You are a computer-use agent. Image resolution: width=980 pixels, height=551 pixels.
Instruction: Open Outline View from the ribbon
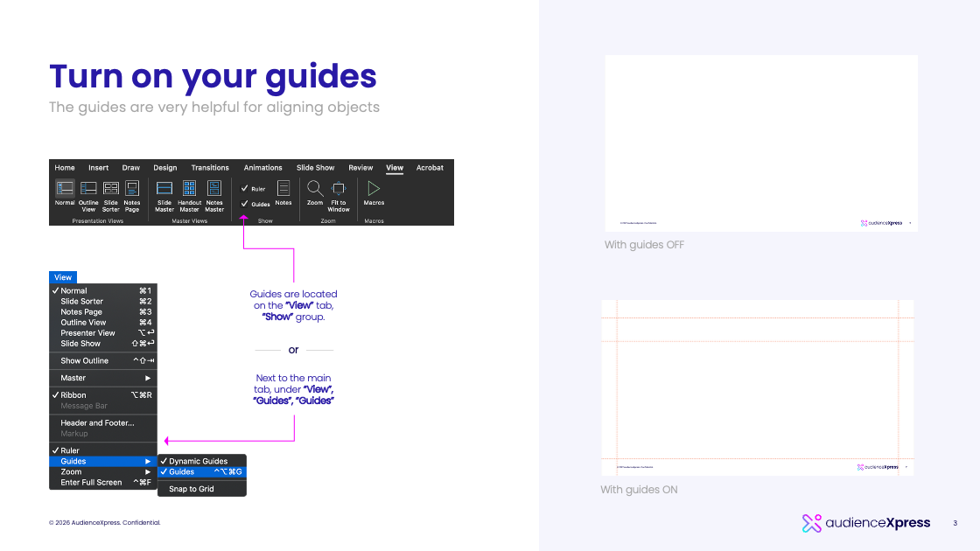point(88,189)
